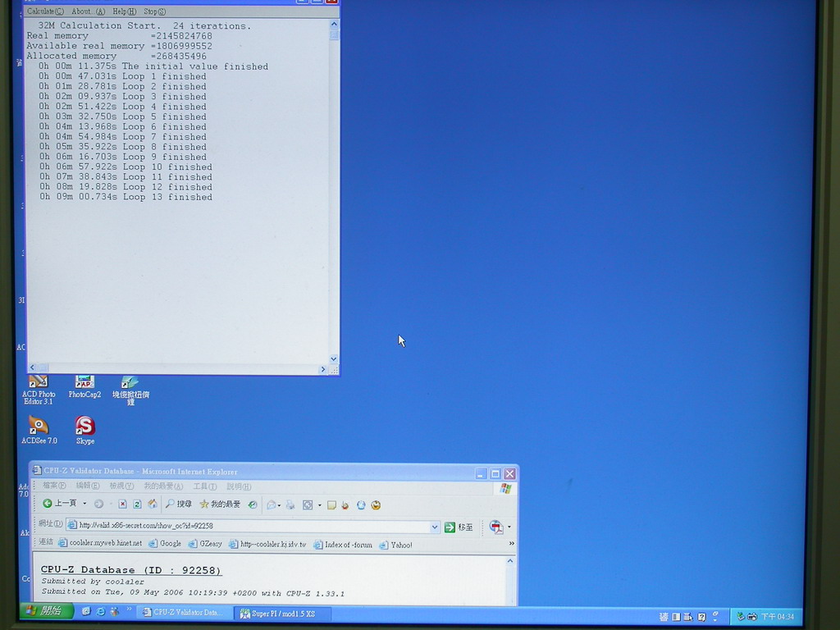Select the desktop shortcut right of PhotoCap2
840x630 pixels.
[130, 390]
